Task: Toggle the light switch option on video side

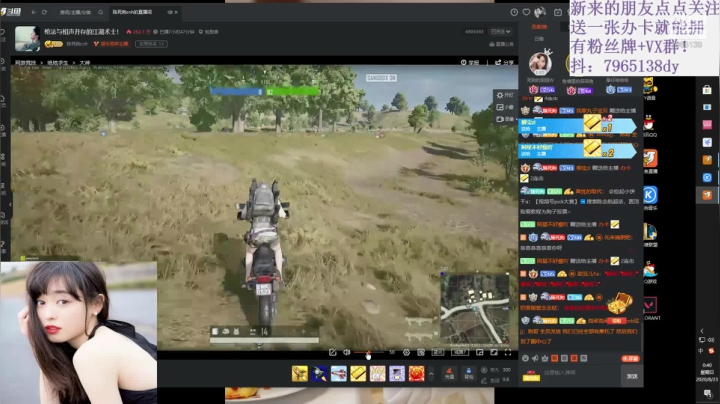Action: click(505, 95)
